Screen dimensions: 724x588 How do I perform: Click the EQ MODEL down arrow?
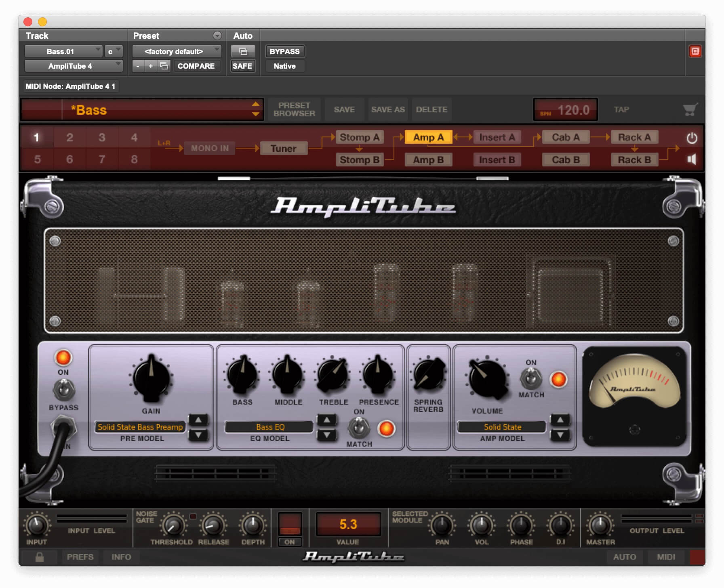point(327,435)
